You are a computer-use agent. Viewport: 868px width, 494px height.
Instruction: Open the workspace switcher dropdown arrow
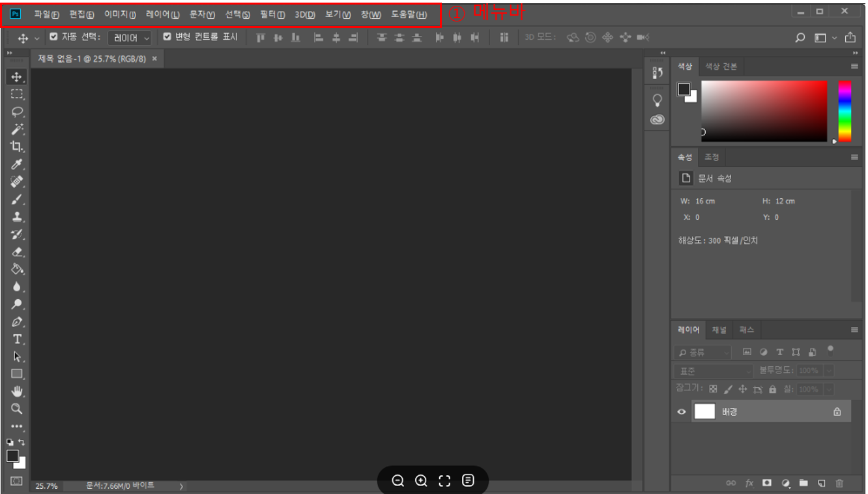pos(835,38)
